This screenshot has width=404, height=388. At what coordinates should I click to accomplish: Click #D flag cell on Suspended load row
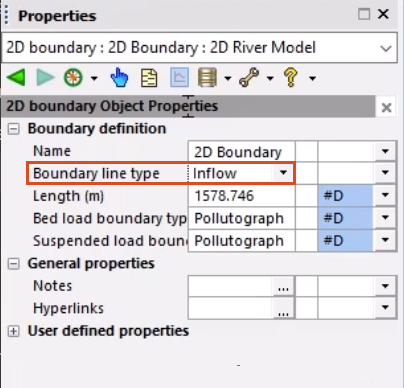(x=345, y=240)
